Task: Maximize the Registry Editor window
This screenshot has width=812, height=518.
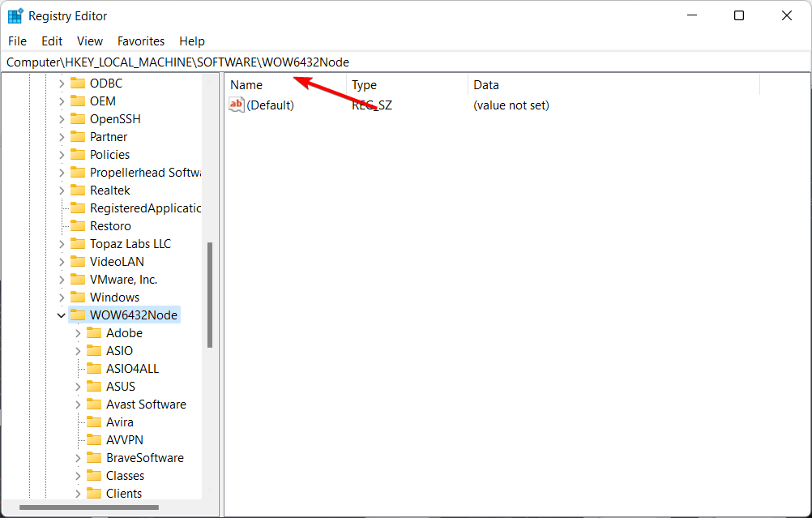Action: pos(739,15)
